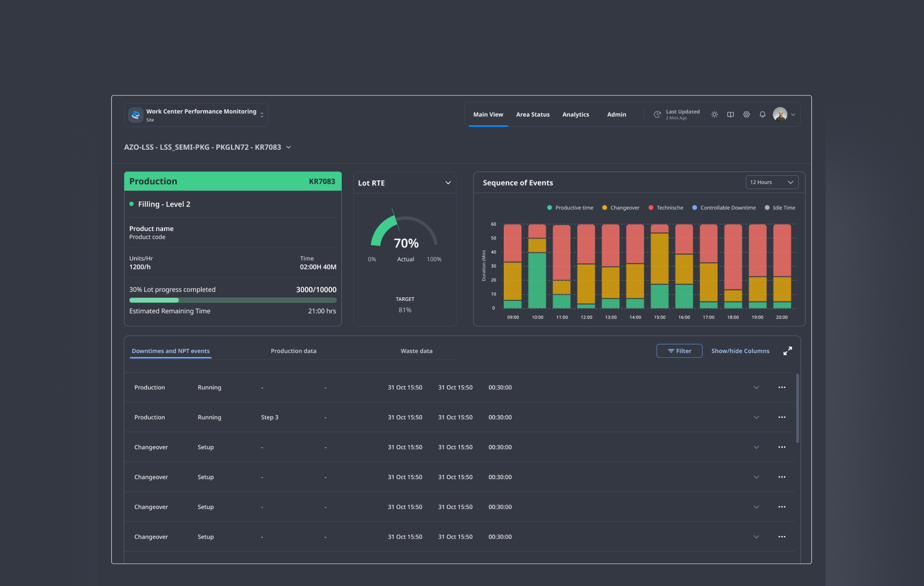Expand the last Changeover Setup row chevron
Viewport: 924px width, 586px height.
point(756,537)
